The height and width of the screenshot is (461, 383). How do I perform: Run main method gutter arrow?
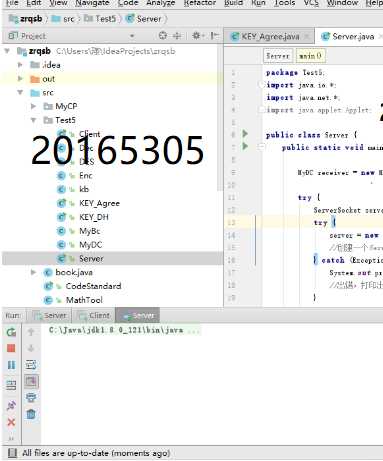pos(245,146)
